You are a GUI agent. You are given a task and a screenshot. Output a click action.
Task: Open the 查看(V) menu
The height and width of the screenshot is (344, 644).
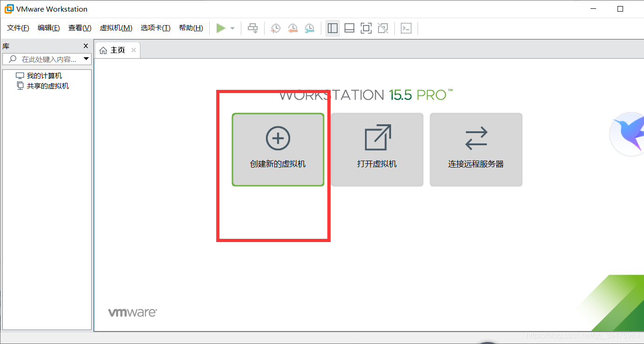point(80,28)
